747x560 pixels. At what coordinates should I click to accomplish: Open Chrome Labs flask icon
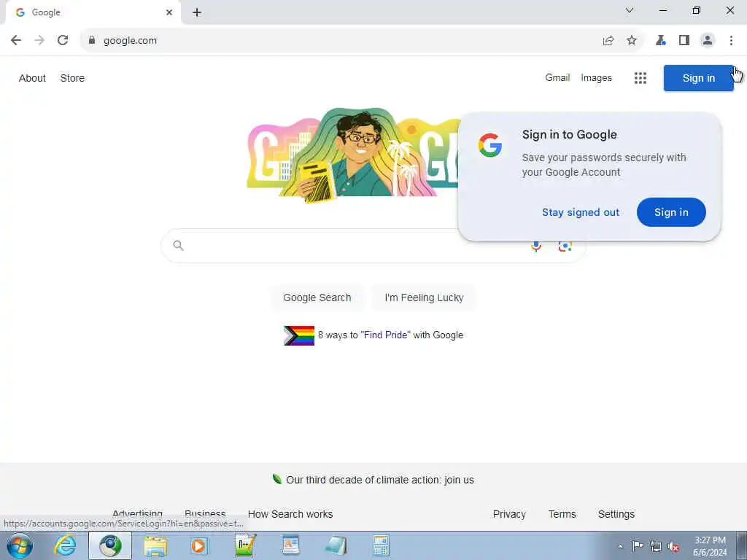[x=660, y=41]
